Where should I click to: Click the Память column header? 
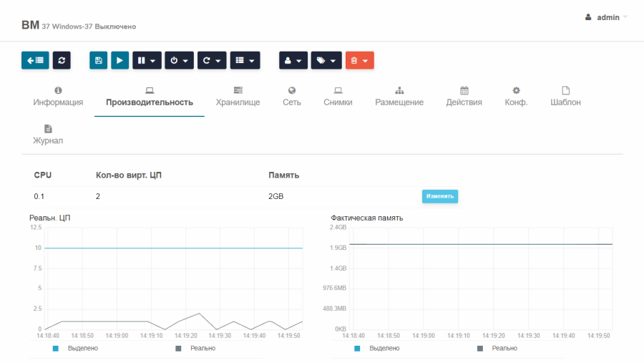click(284, 175)
